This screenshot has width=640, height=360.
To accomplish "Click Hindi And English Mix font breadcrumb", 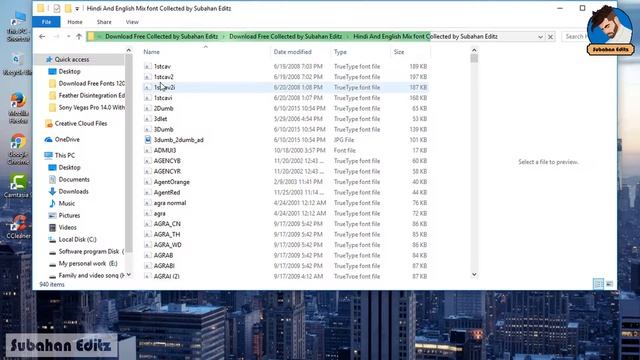I will point(425,37).
